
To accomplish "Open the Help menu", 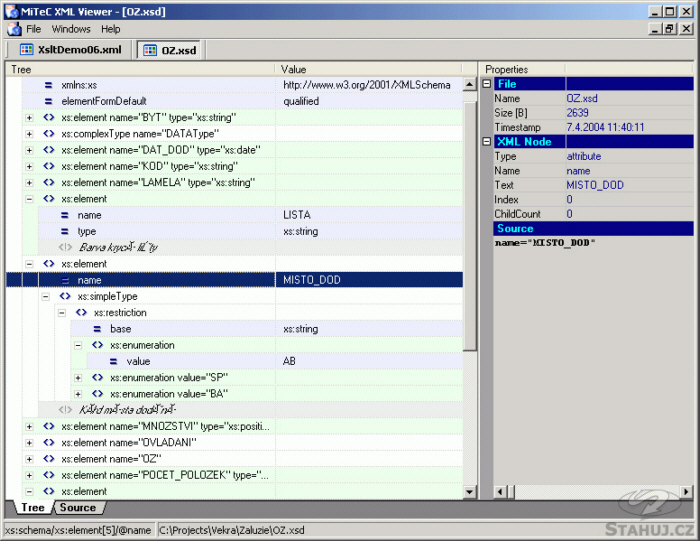I will (x=110, y=29).
